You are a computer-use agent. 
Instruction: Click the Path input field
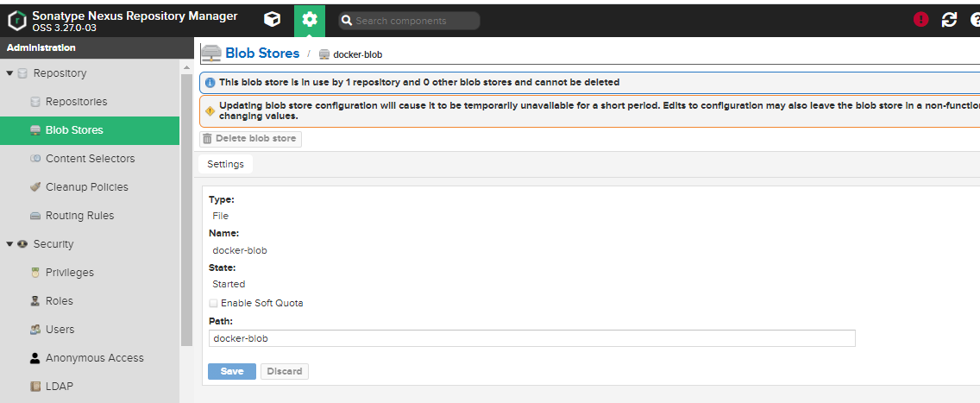pyautogui.click(x=532, y=338)
